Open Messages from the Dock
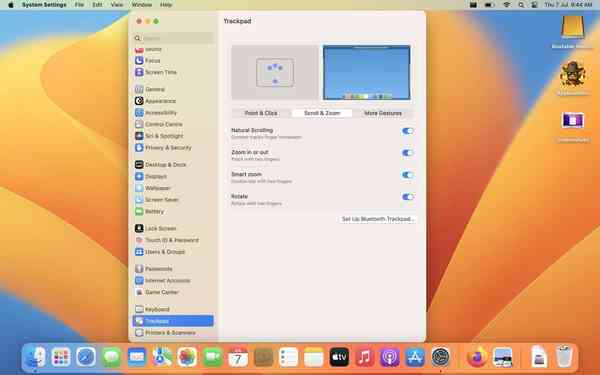 (111, 357)
